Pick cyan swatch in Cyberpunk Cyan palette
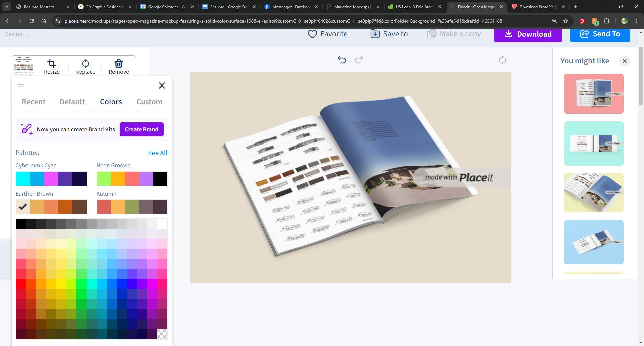 (23, 179)
